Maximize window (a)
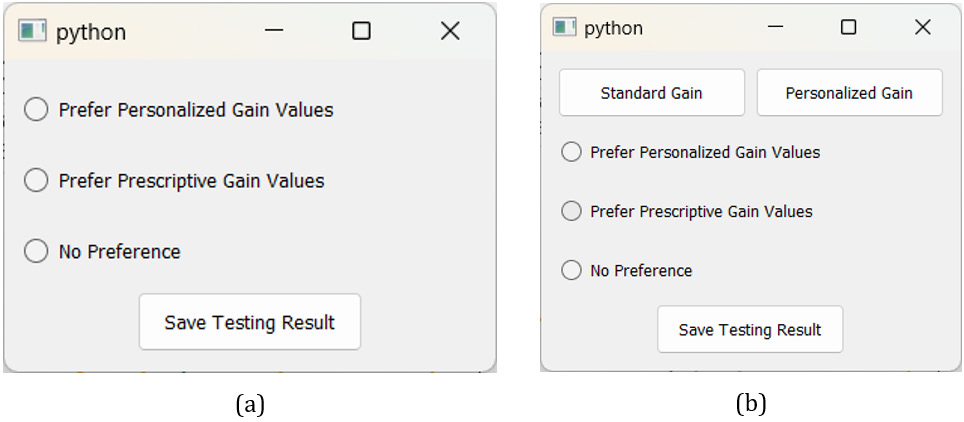Viewport: 964px width, 422px height. (x=362, y=31)
